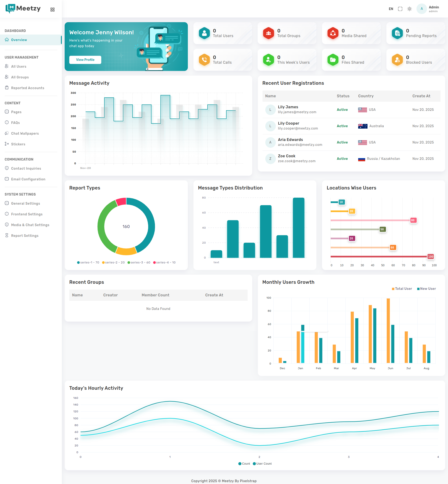Toggle sidebar grid icon beside Meetzy logo

[52, 10]
